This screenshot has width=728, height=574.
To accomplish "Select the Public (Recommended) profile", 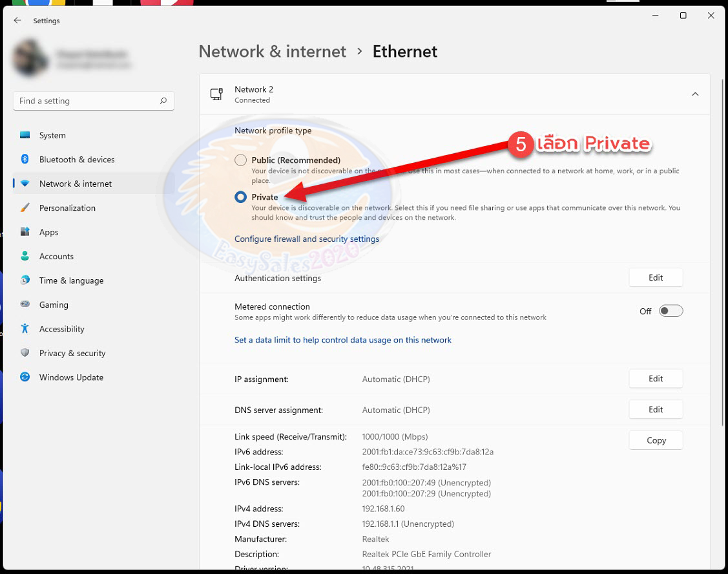I will click(x=240, y=160).
